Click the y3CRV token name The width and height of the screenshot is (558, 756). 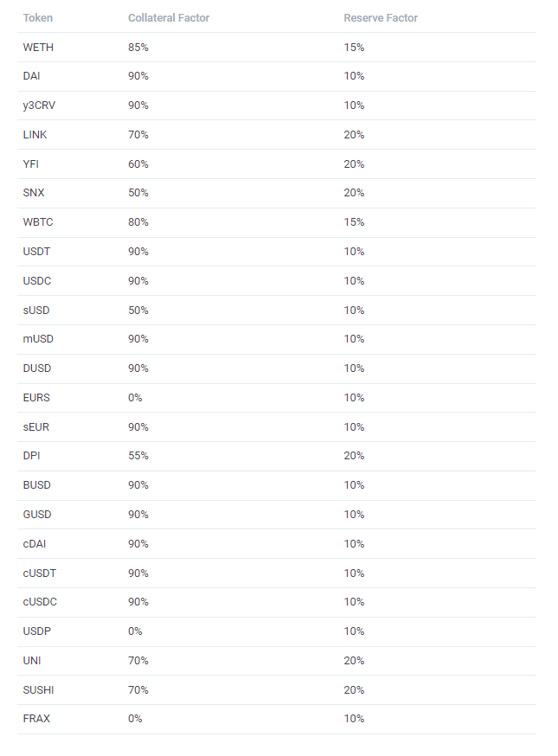pos(39,106)
